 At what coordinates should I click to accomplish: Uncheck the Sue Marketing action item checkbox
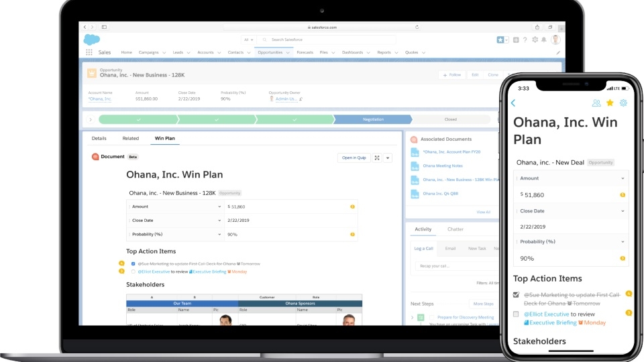click(x=133, y=264)
